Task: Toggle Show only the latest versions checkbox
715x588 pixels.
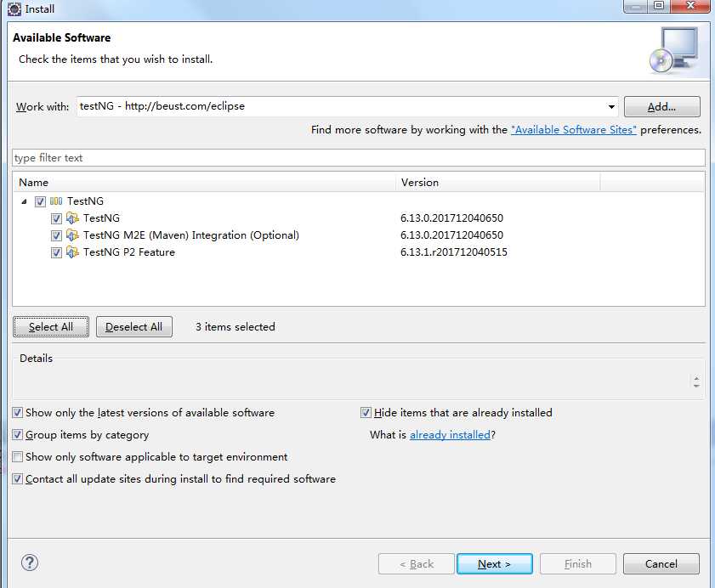Action: tap(17, 412)
